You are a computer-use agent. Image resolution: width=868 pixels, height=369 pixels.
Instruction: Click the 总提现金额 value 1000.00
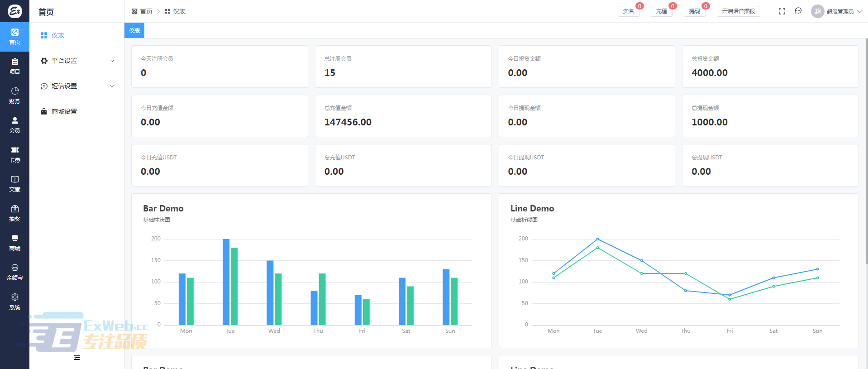(x=710, y=122)
